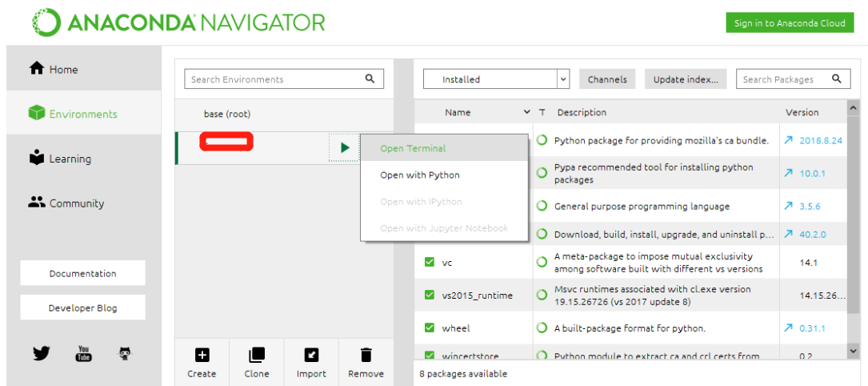Open the GitHub octocat icon link
868x386 pixels.
(x=126, y=353)
